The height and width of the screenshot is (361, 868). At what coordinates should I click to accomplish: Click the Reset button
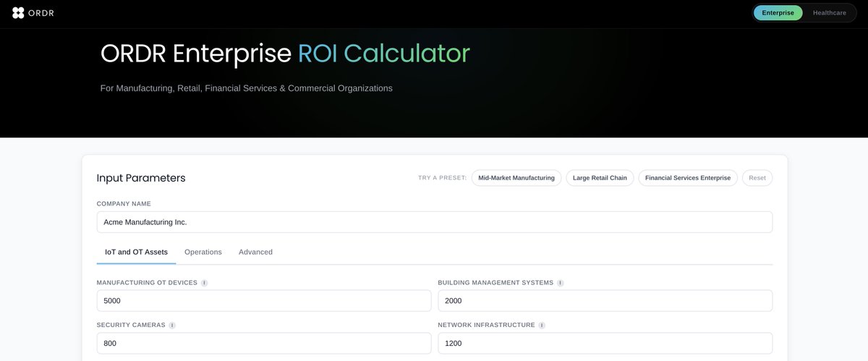(757, 178)
